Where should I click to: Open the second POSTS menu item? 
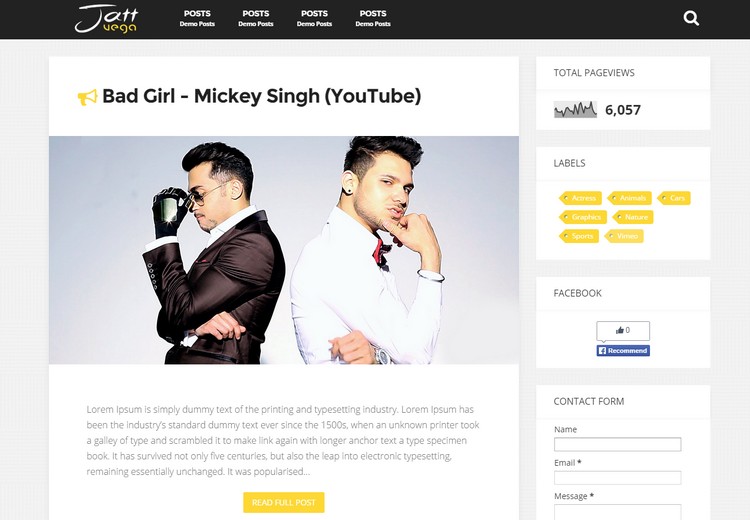(256, 18)
